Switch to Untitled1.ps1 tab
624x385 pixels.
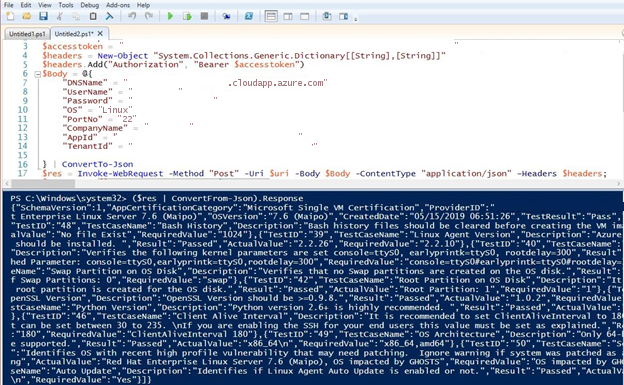pos(27,34)
